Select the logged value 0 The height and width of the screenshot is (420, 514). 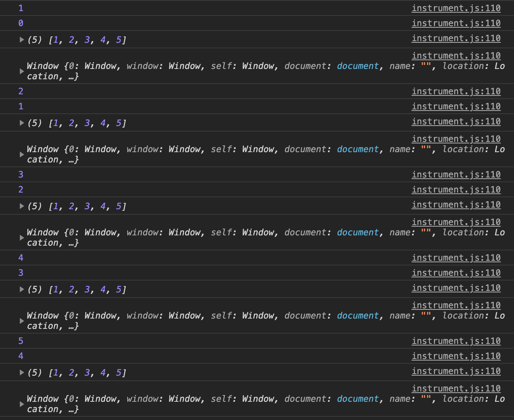[x=21, y=23]
